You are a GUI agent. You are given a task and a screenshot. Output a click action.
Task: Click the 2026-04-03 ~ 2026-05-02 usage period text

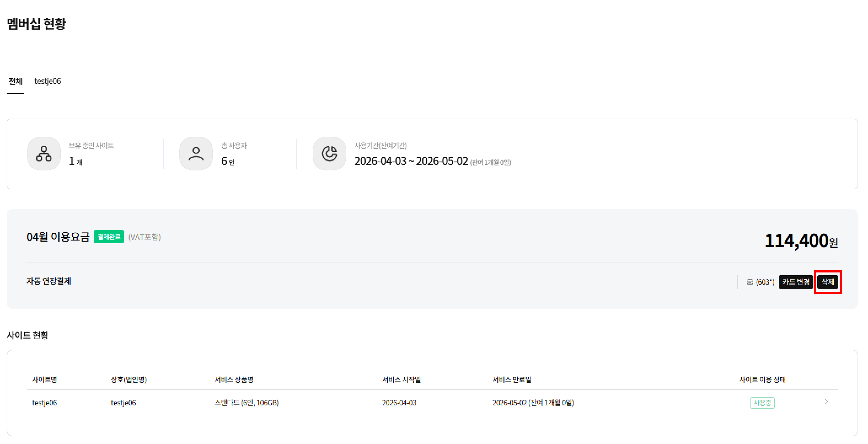(x=411, y=161)
